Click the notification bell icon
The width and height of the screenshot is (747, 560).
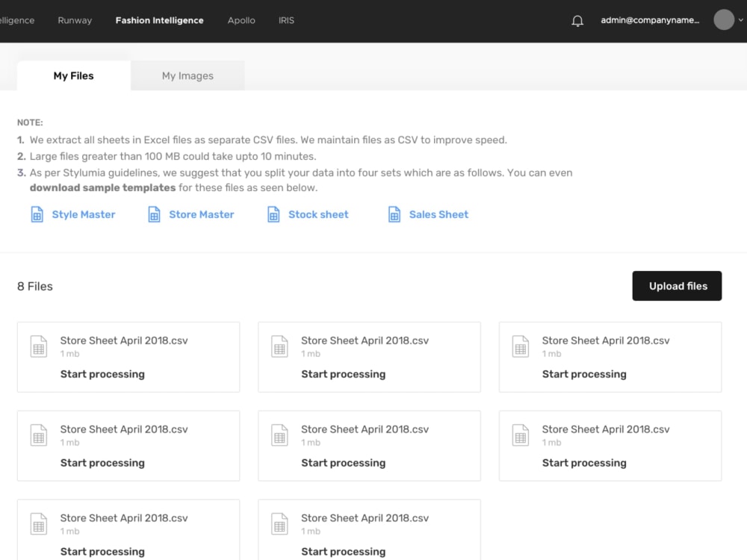[x=577, y=20]
